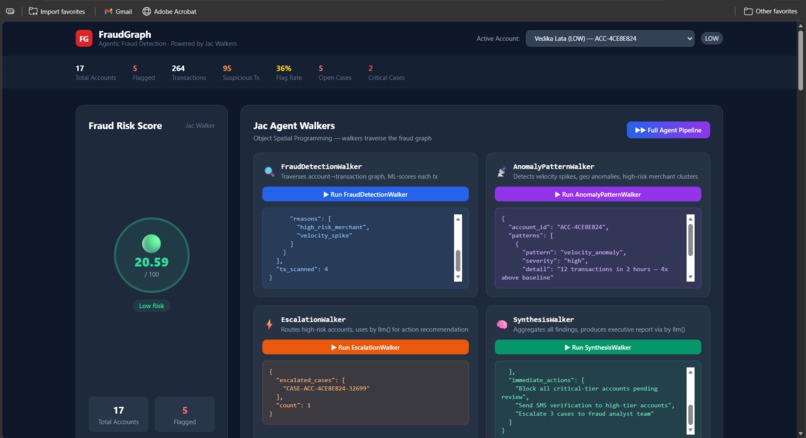806x438 pixels.
Task: Run EscalationWalker
Action: click(365, 348)
